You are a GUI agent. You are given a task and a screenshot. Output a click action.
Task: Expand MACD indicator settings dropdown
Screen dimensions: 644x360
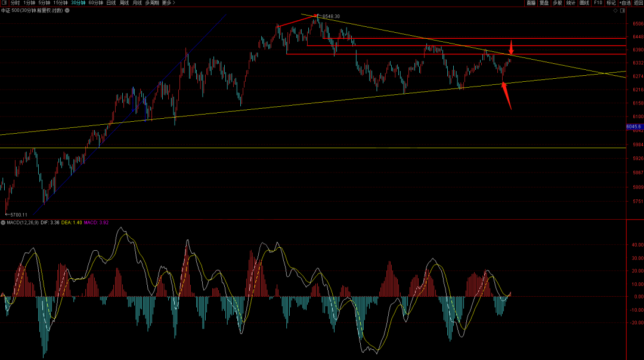(x=3, y=223)
